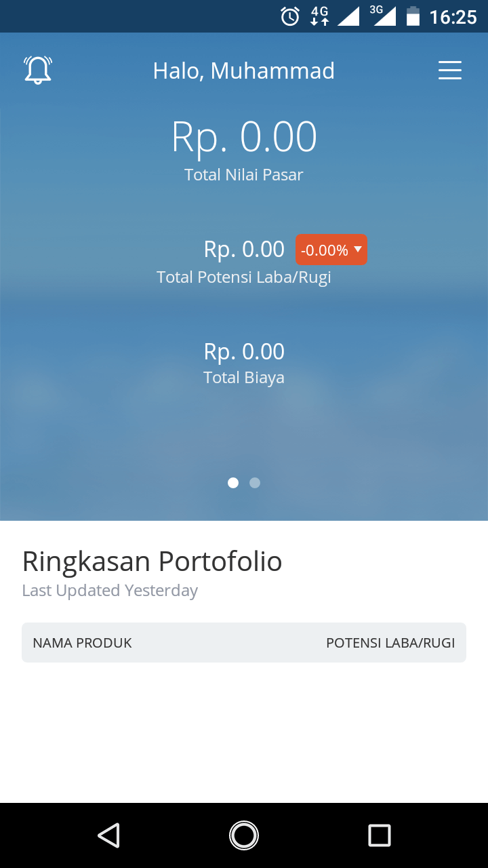Open the hamburger menu
488x868 pixels.
click(x=450, y=71)
